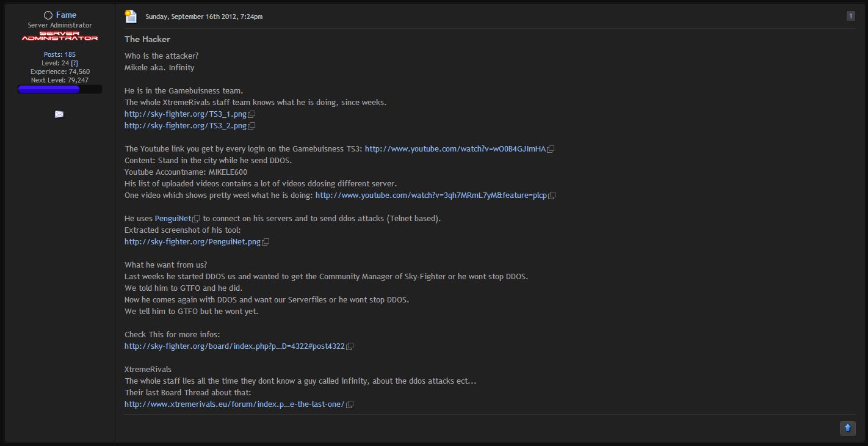This screenshot has height=446, width=868.
Task: Click the post number 1 badge
Action: click(850, 16)
